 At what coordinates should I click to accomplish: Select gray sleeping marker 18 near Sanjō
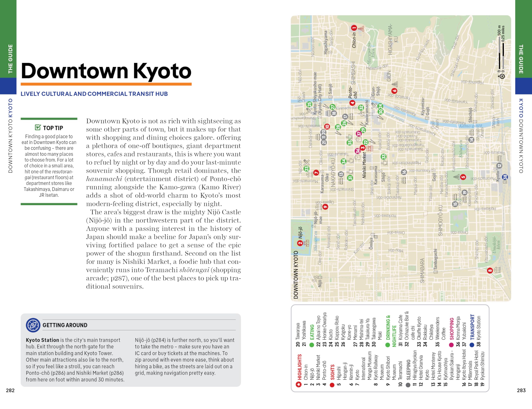click(x=334, y=113)
